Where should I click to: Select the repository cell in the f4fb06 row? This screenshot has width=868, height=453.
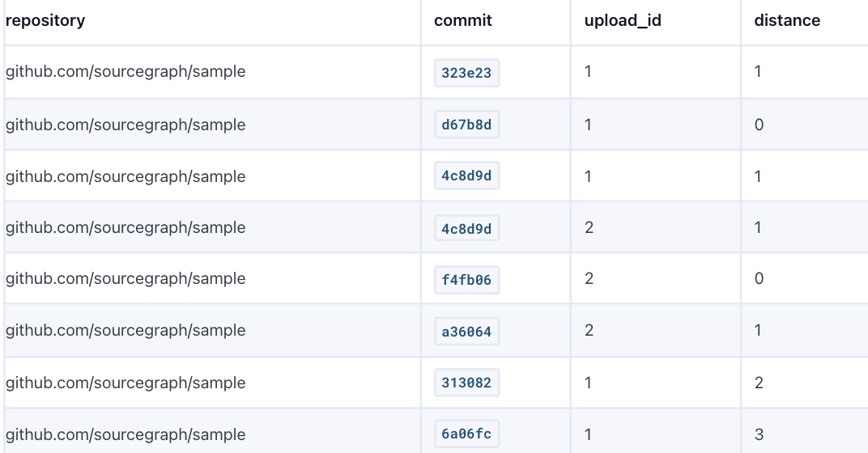(x=126, y=278)
